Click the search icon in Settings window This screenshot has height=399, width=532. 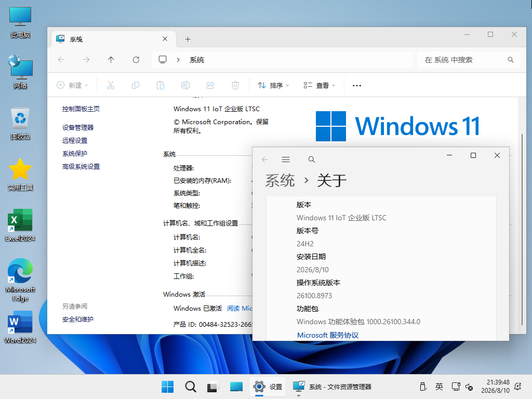point(312,159)
